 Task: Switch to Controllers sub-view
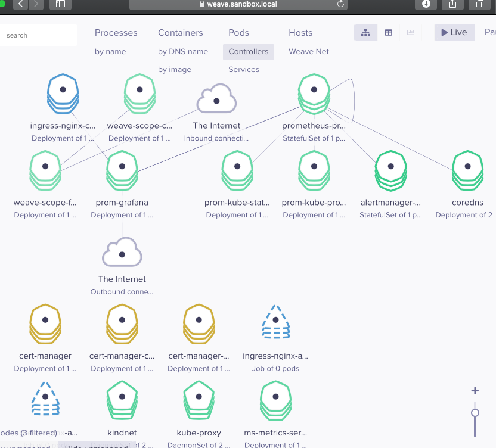pyautogui.click(x=249, y=52)
